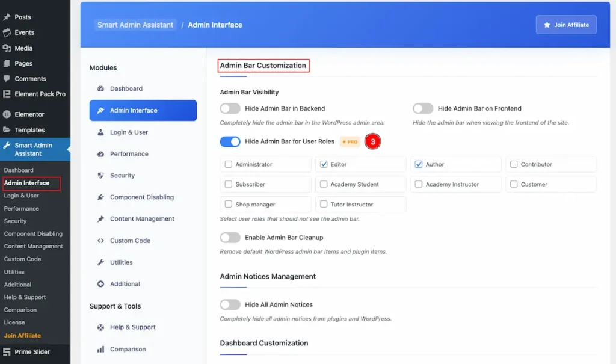Screen dimensions: 616x364
Task: Click the Additional plus-circle icon
Action: click(x=100, y=284)
